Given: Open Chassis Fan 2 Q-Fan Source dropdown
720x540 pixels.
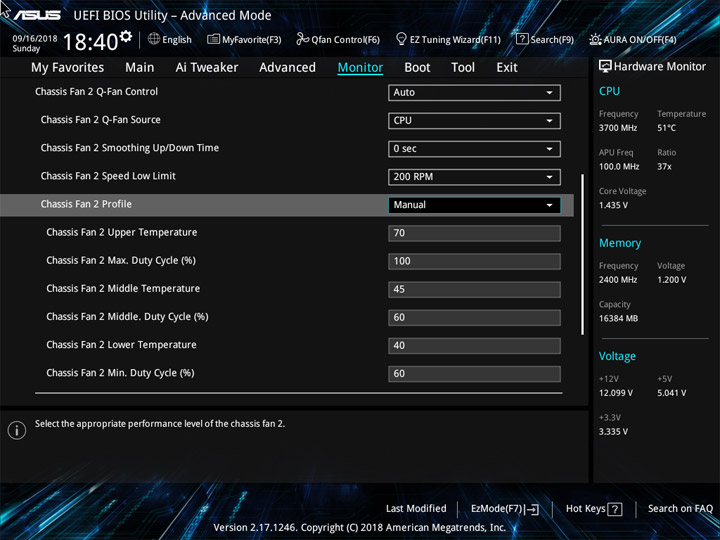Looking at the screenshot, I should point(474,120).
